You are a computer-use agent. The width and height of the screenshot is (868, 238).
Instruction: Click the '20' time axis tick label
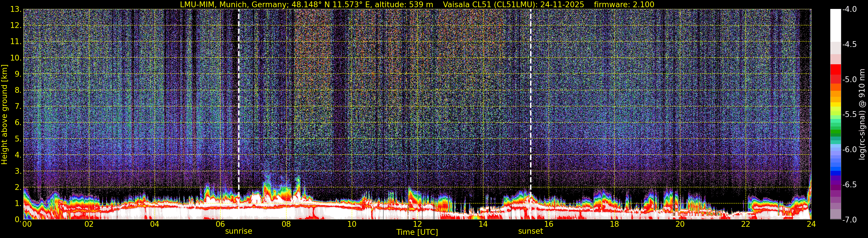click(680, 224)
